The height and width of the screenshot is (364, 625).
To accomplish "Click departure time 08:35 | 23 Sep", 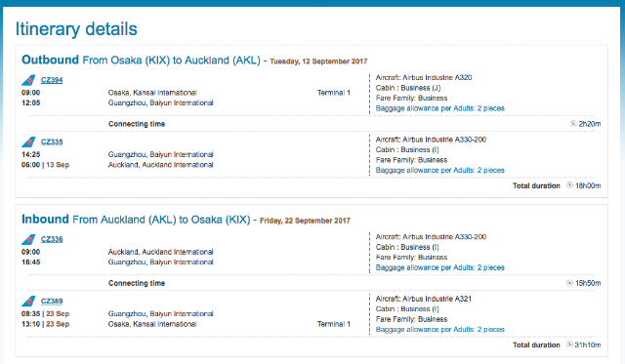I will click(x=46, y=314).
